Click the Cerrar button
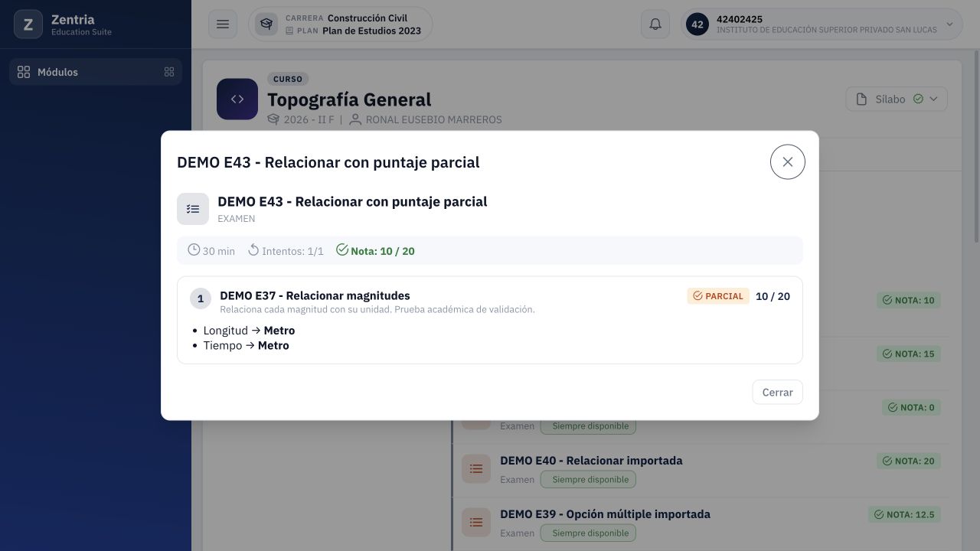Image resolution: width=980 pixels, height=551 pixels. coord(777,392)
